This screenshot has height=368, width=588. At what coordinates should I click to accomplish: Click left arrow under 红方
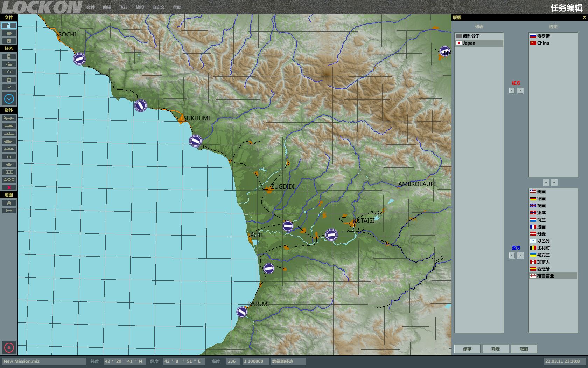(x=512, y=91)
